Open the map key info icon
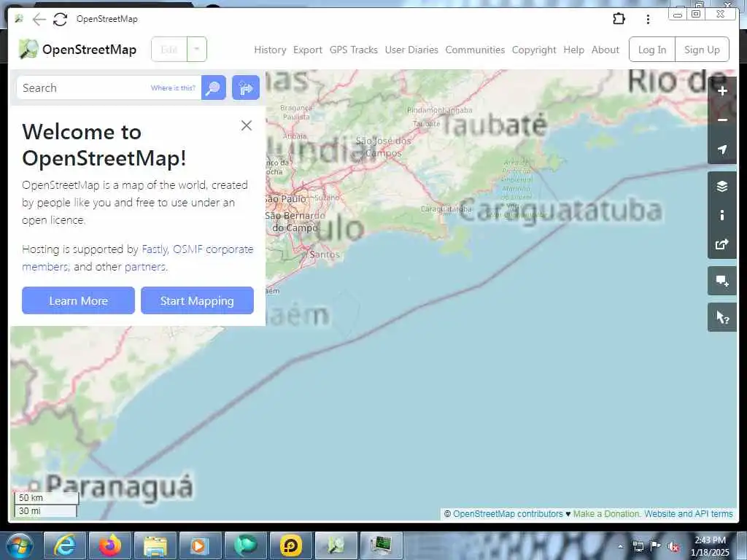 point(722,215)
